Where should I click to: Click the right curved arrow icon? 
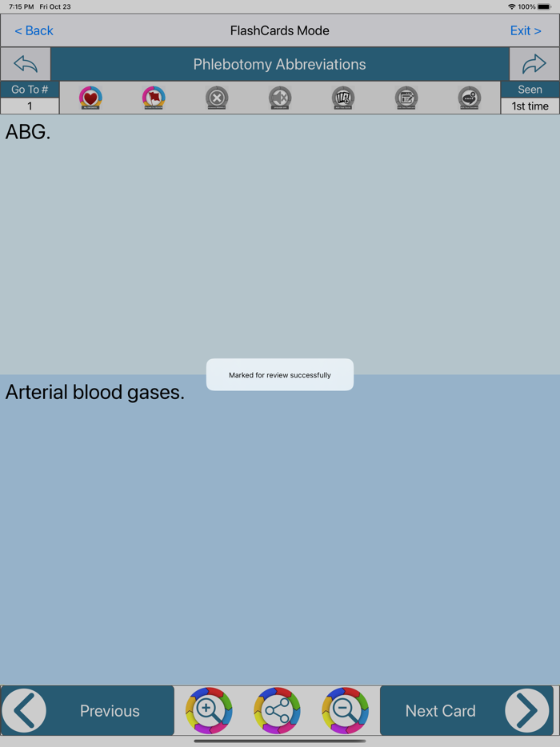(534, 64)
